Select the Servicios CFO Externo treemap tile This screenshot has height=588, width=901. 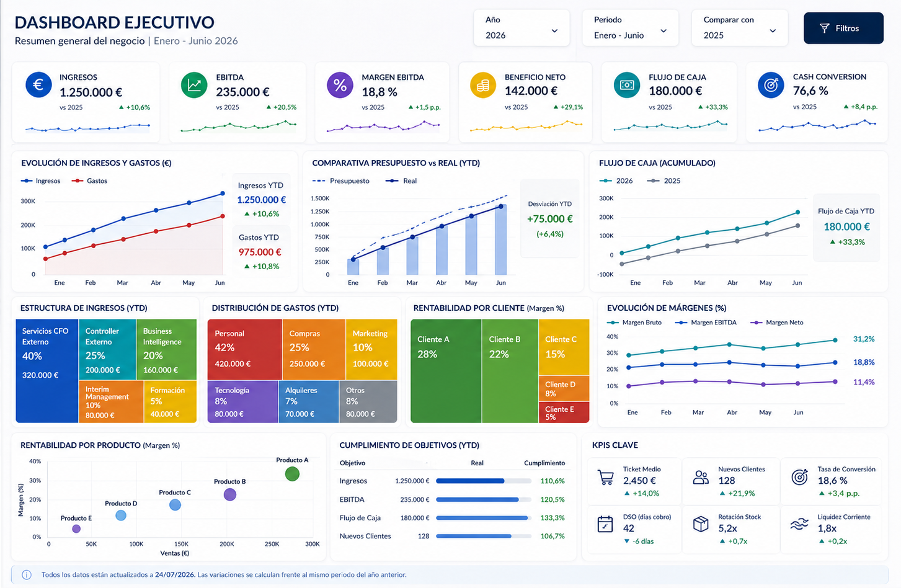(x=47, y=371)
